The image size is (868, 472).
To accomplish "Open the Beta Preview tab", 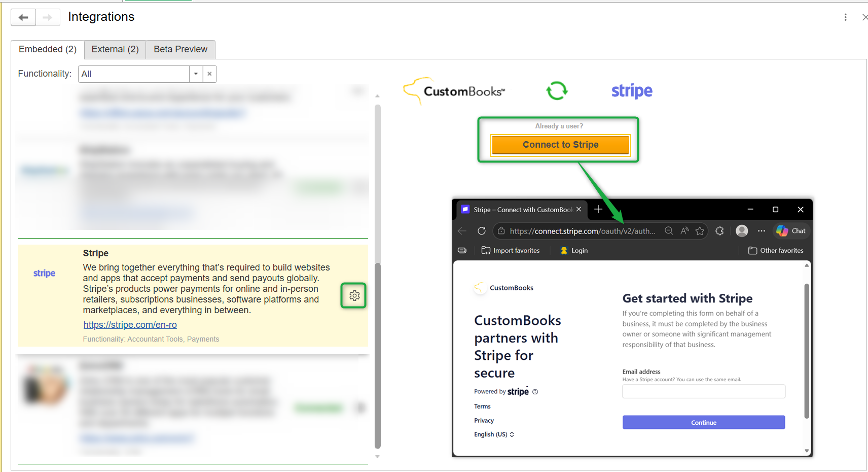I will (x=180, y=49).
